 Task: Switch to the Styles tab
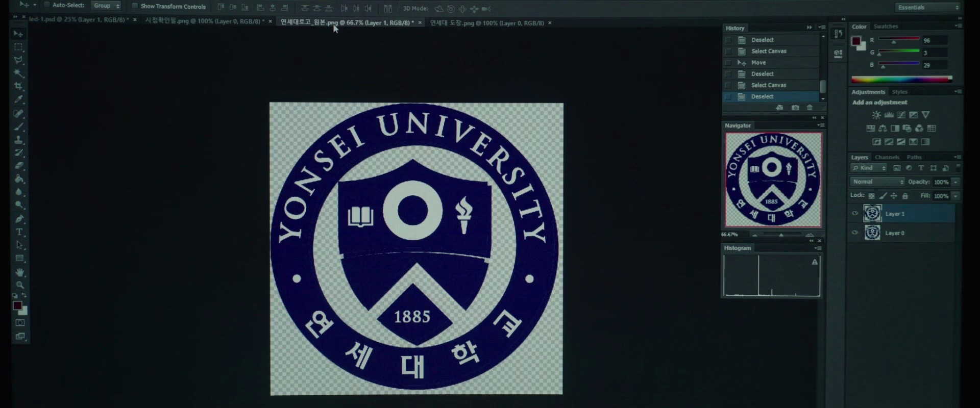point(899,92)
